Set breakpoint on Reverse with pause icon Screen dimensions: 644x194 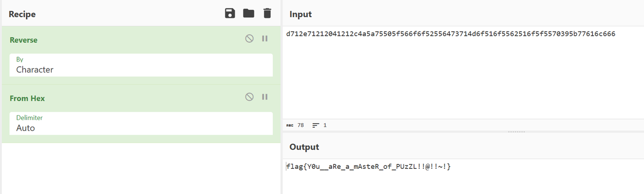click(x=265, y=39)
